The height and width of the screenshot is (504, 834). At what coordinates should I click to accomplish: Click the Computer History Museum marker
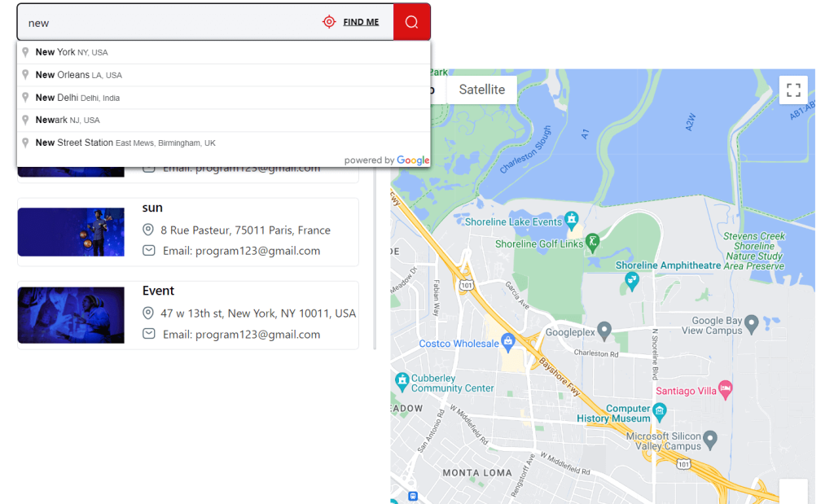(660, 410)
